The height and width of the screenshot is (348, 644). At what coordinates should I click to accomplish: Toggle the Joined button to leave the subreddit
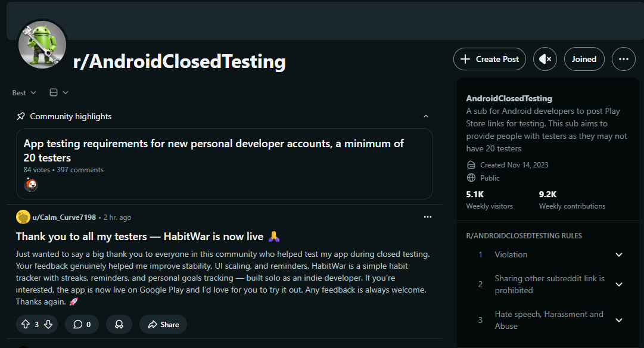click(x=584, y=58)
